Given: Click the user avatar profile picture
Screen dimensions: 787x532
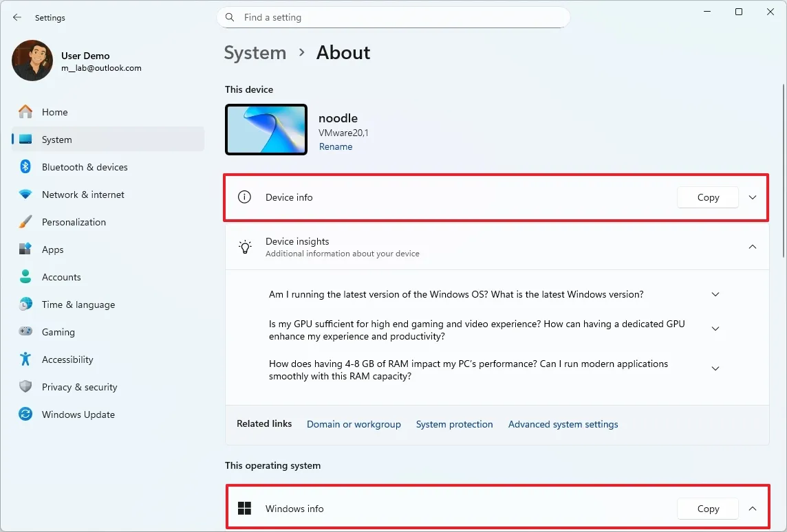Looking at the screenshot, I should (x=32, y=60).
